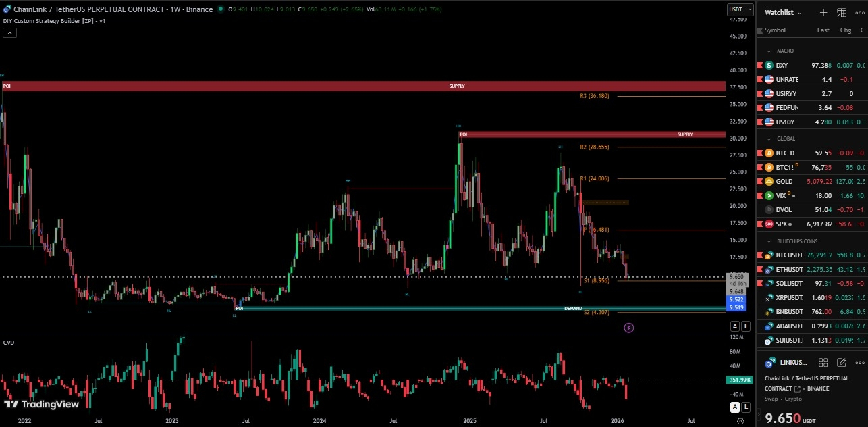Select the S2 (4.307) pivot label

click(x=597, y=312)
